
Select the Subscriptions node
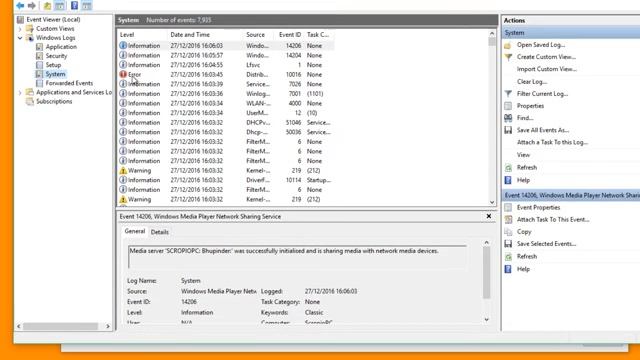click(x=54, y=102)
